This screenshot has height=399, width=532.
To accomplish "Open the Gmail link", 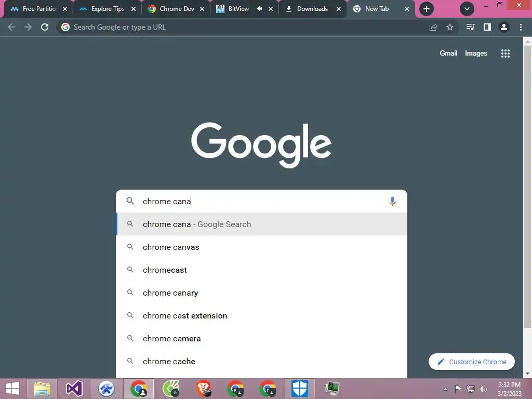I will click(448, 54).
